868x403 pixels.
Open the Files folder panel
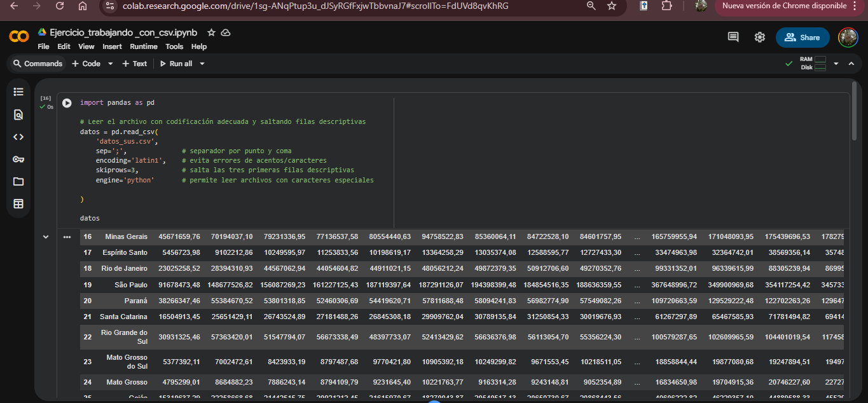coord(18,181)
